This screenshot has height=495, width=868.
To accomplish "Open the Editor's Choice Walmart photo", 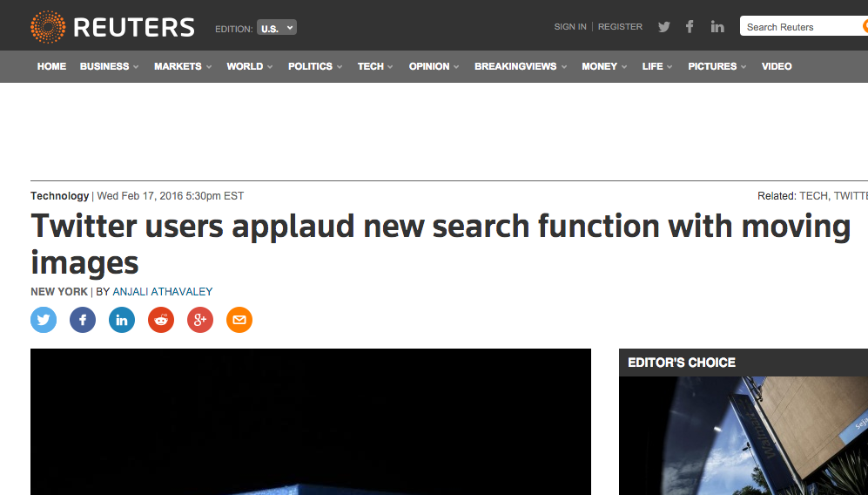I will [744, 436].
